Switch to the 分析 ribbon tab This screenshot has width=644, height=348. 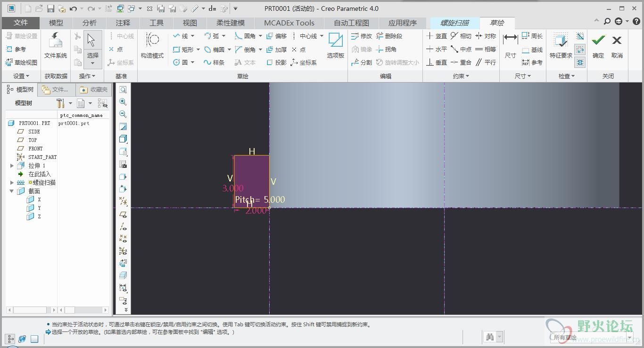90,23
